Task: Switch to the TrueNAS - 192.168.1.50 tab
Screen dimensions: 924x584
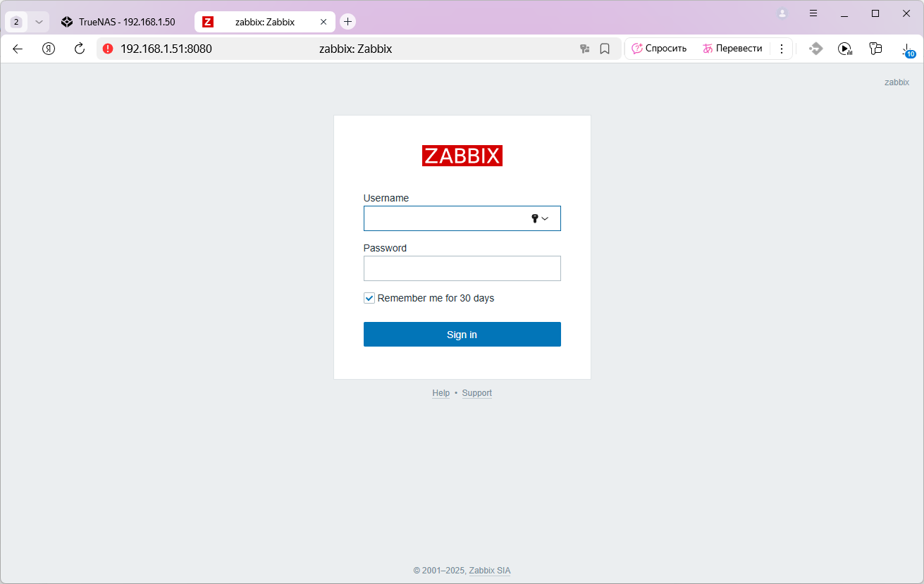Action: point(118,22)
